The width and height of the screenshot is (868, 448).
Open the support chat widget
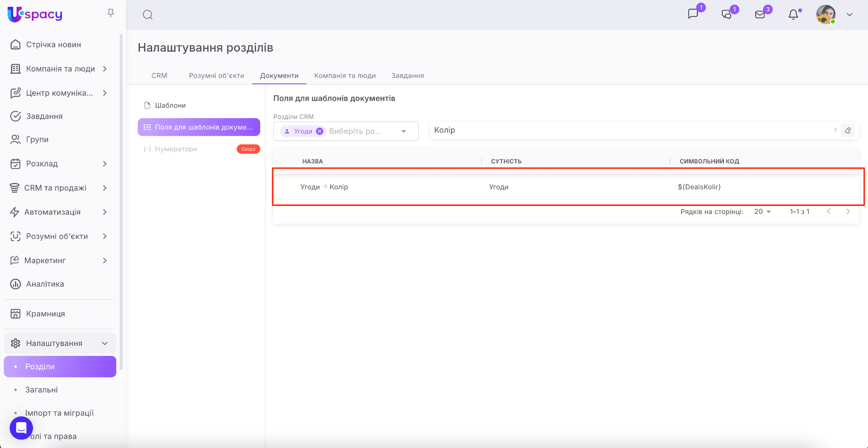click(x=21, y=428)
